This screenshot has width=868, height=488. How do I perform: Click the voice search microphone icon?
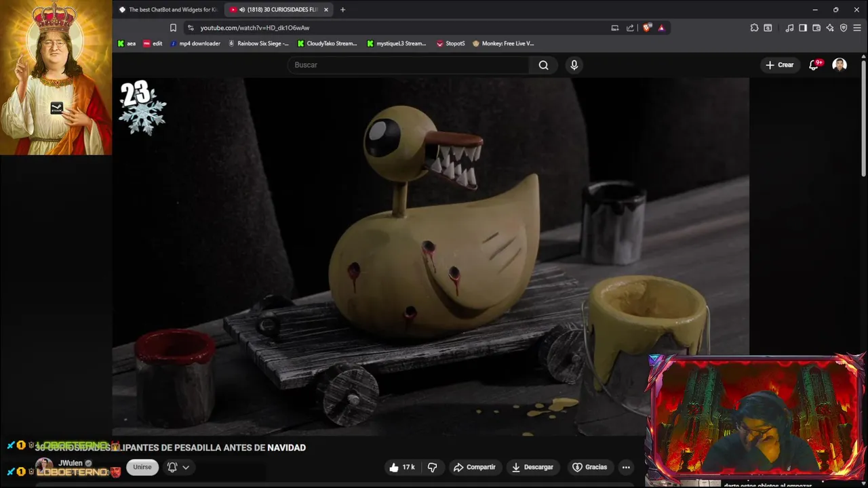[x=574, y=65]
